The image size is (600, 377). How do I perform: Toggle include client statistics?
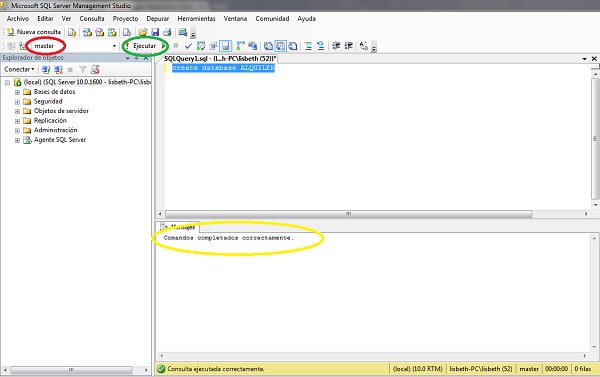(x=253, y=46)
